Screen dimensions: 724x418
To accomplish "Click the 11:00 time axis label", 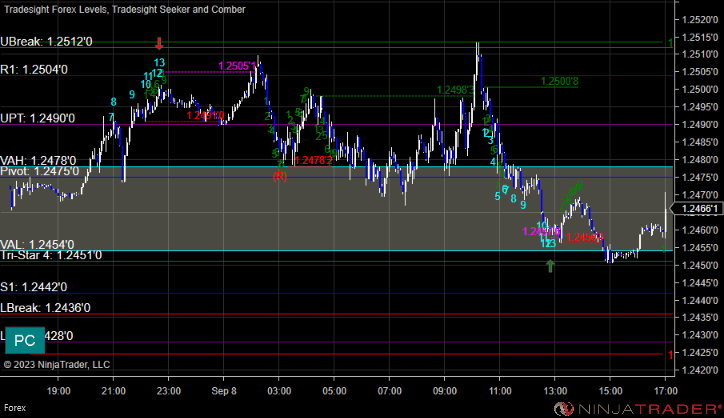I will click(500, 391).
